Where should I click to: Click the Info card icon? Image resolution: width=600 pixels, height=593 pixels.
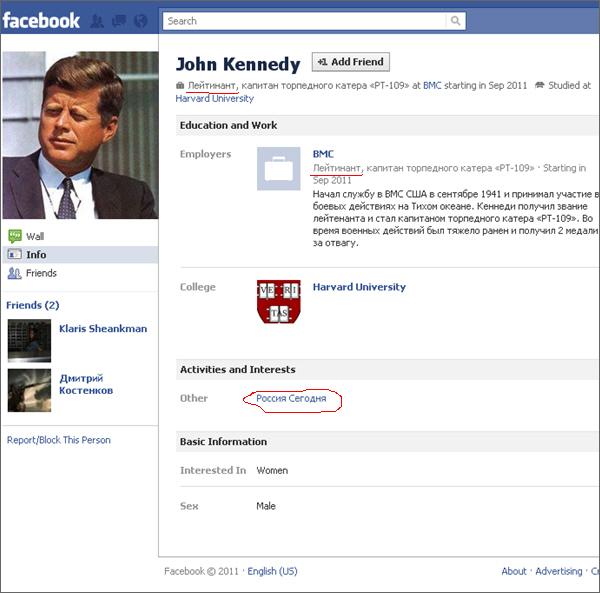(15, 254)
